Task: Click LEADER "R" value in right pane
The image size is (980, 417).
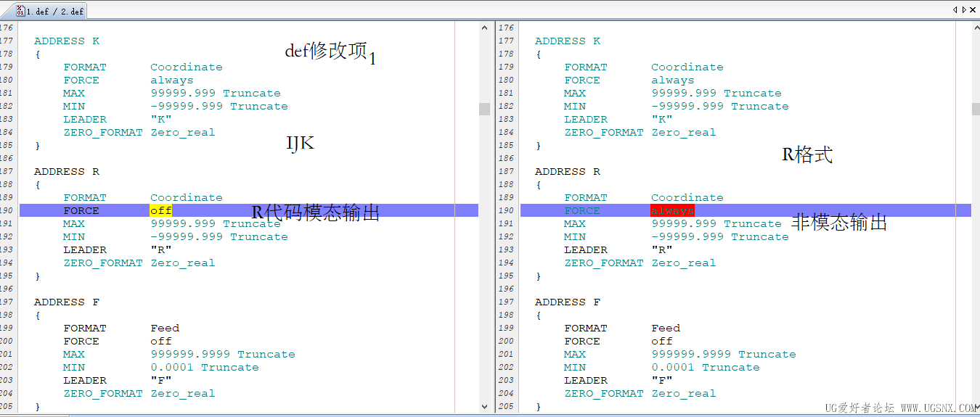Action: (x=662, y=250)
